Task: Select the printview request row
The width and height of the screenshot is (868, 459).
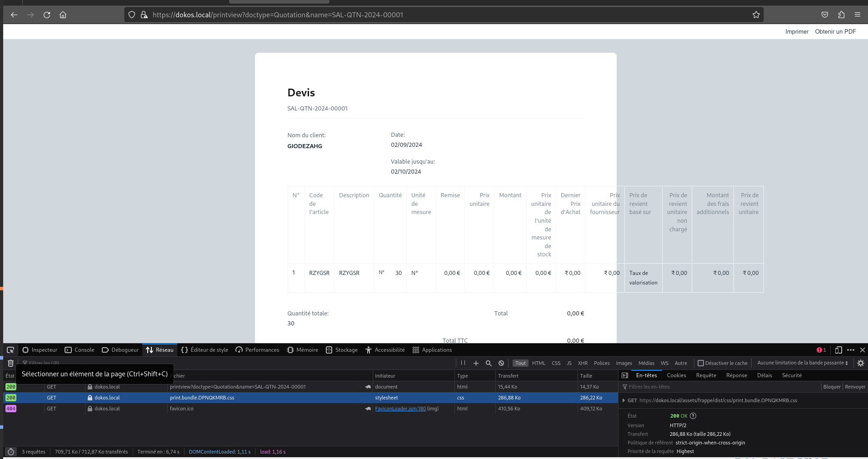Action: (310, 387)
